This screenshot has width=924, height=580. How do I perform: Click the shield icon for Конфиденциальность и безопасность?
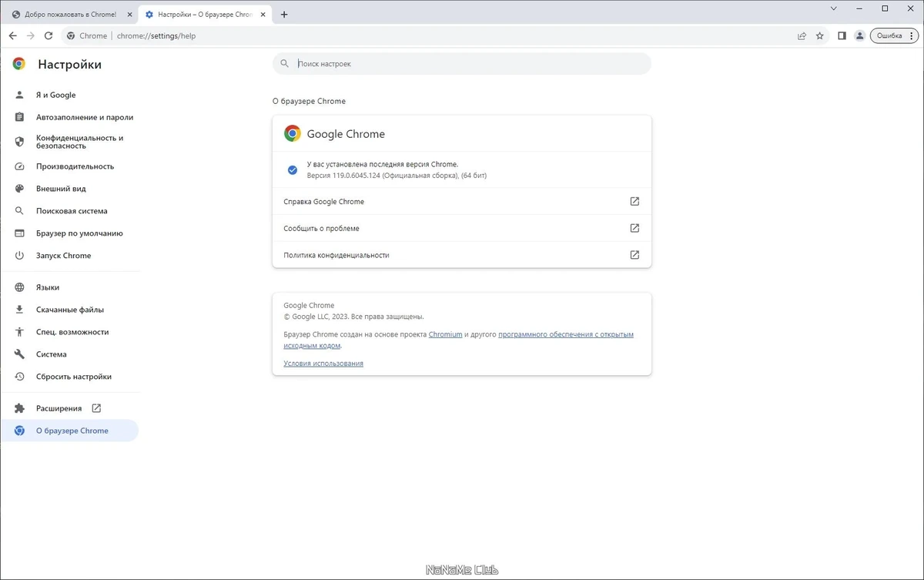tap(20, 141)
